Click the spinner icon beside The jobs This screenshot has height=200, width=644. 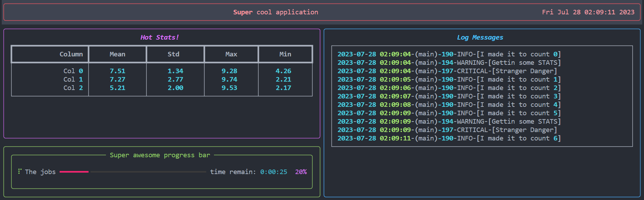point(20,171)
